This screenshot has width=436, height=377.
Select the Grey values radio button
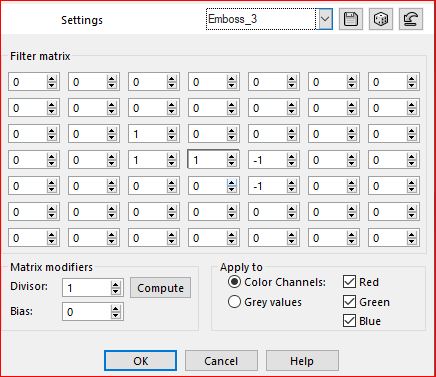pyautogui.click(x=234, y=302)
